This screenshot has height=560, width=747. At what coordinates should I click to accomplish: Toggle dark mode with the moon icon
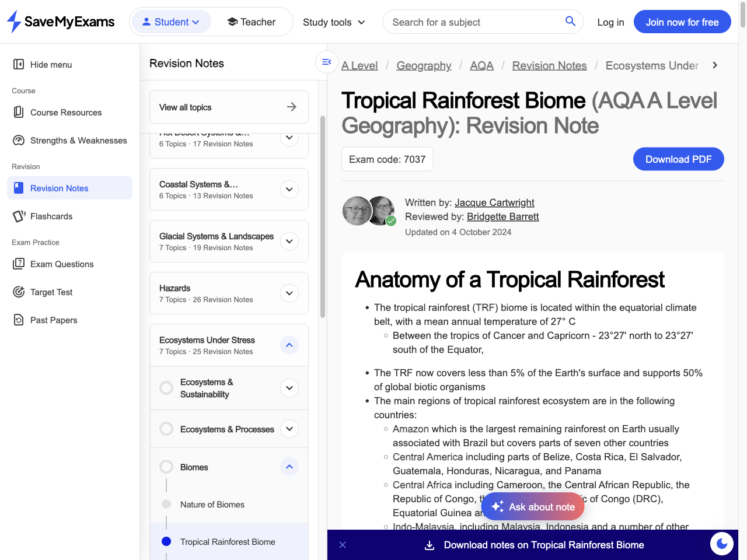(x=721, y=544)
